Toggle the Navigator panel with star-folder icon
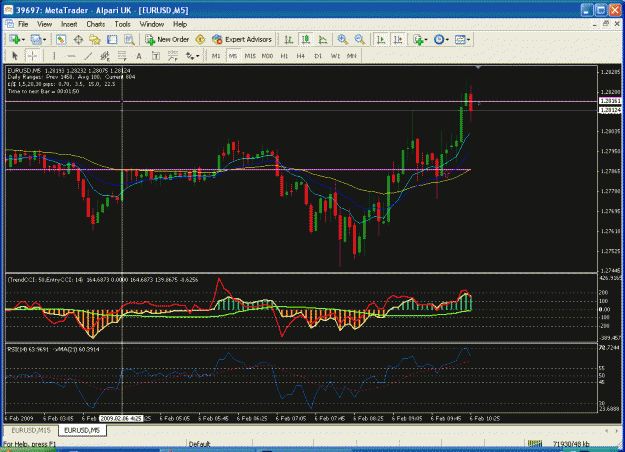Image resolution: width=625 pixels, height=452 pixels. tap(95, 39)
